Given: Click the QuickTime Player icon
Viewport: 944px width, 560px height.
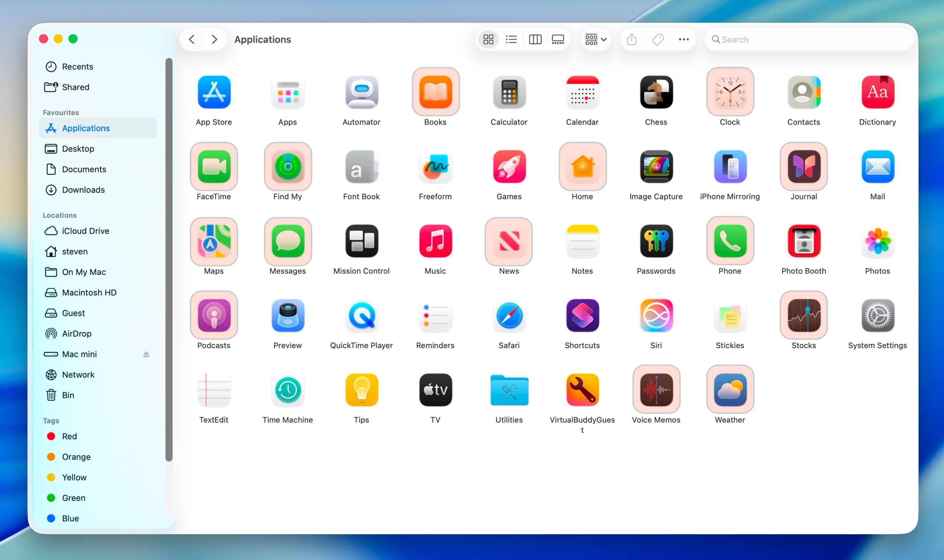Looking at the screenshot, I should click(x=361, y=315).
